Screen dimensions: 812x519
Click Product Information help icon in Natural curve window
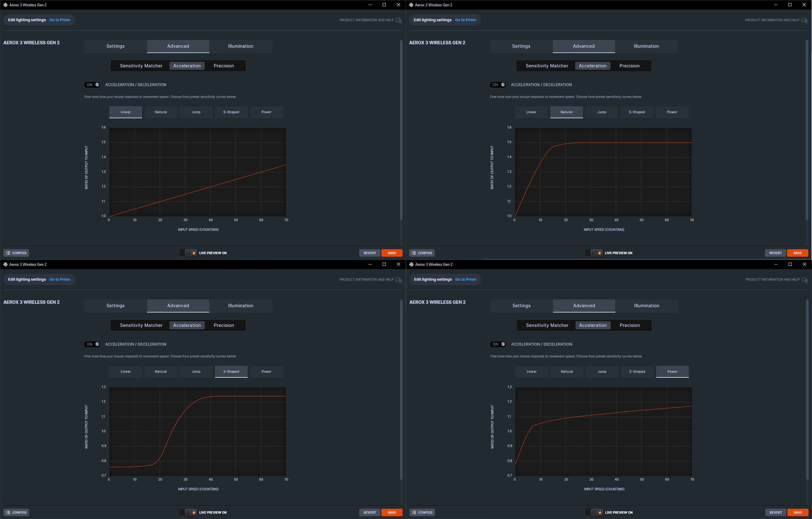pos(804,20)
